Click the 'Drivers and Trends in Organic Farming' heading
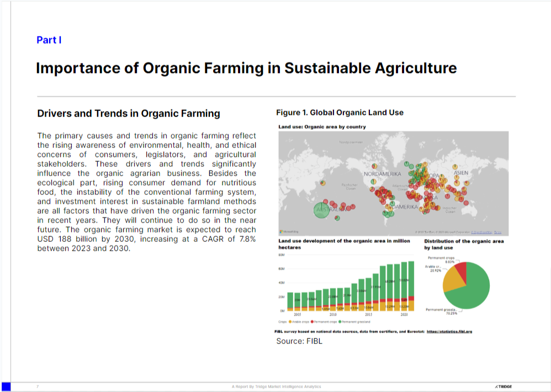Screen dimensions: 551x392 pyautogui.click(x=128, y=114)
